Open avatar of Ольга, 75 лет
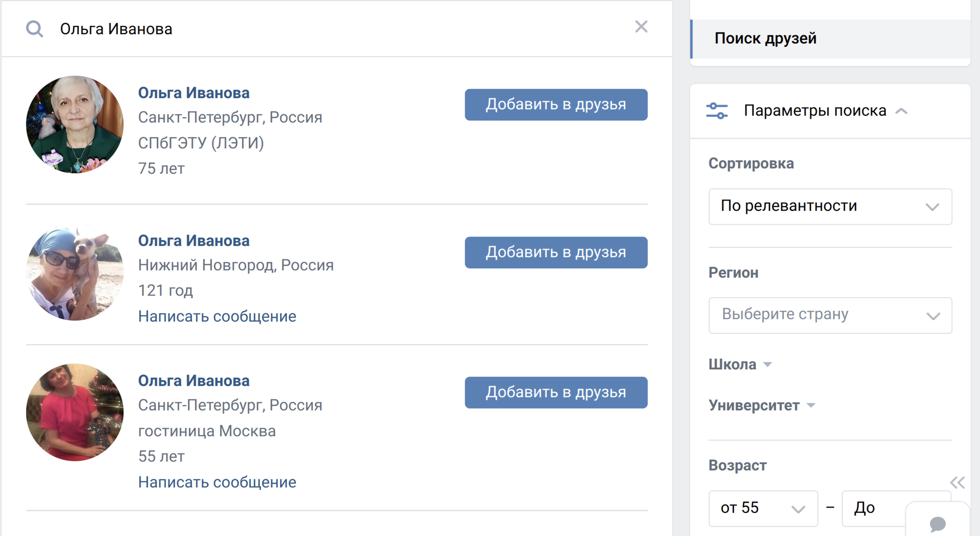 coord(74,124)
